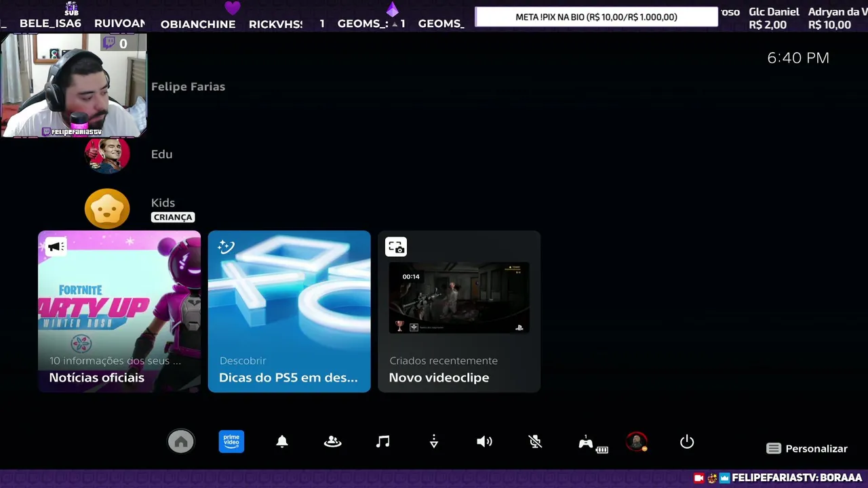Viewport: 868px width, 488px height.
Task: Open the Novo videoclipe card
Action: pyautogui.click(x=459, y=312)
